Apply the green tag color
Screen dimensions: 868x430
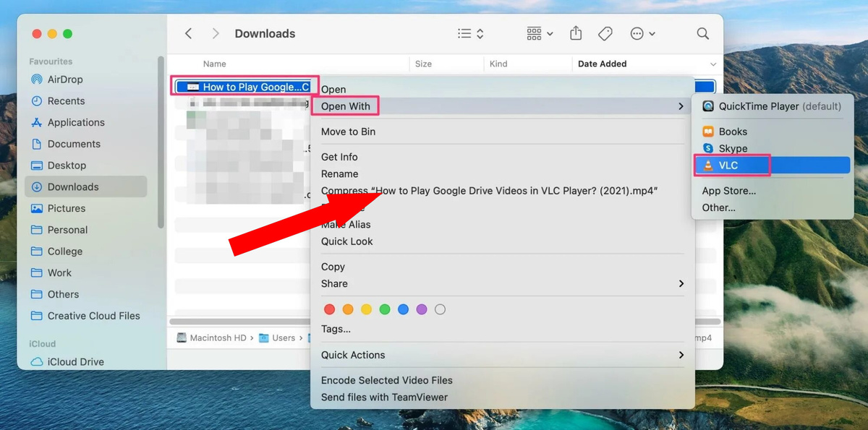(385, 309)
